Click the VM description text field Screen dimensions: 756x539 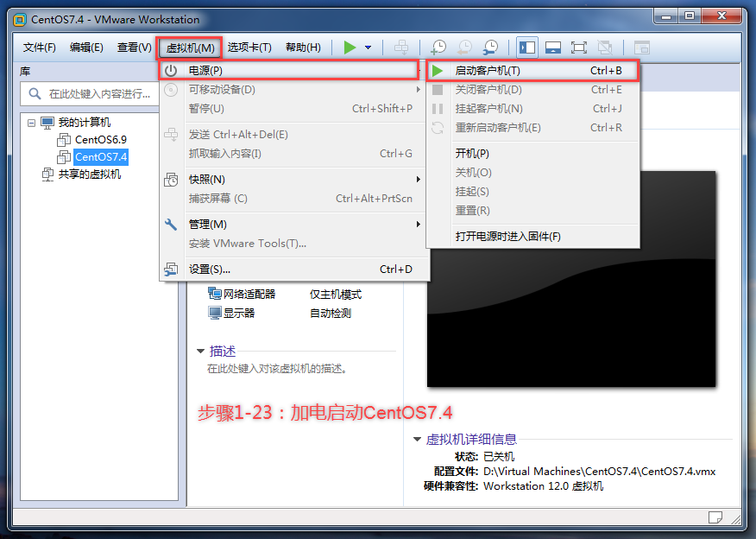pyautogui.click(x=277, y=369)
